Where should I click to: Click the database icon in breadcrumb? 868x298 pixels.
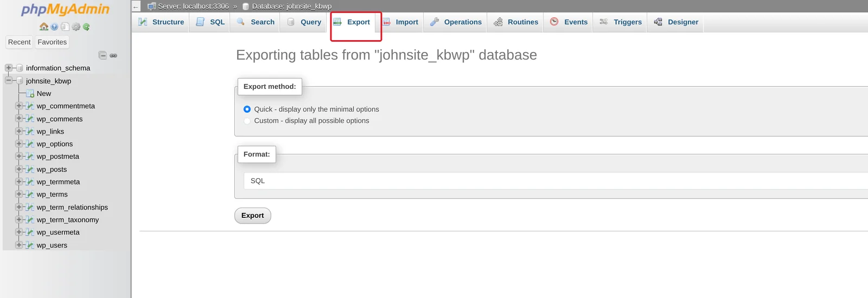coord(246,7)
